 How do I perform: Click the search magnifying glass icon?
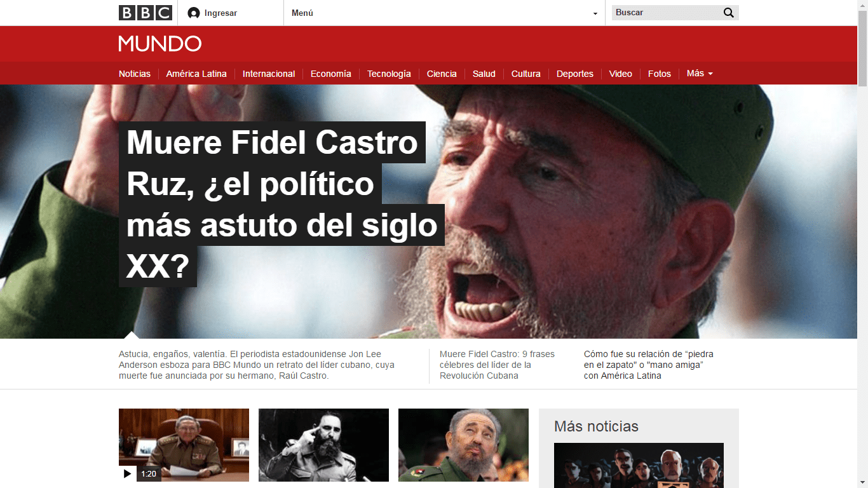click(x=728, y=12)
